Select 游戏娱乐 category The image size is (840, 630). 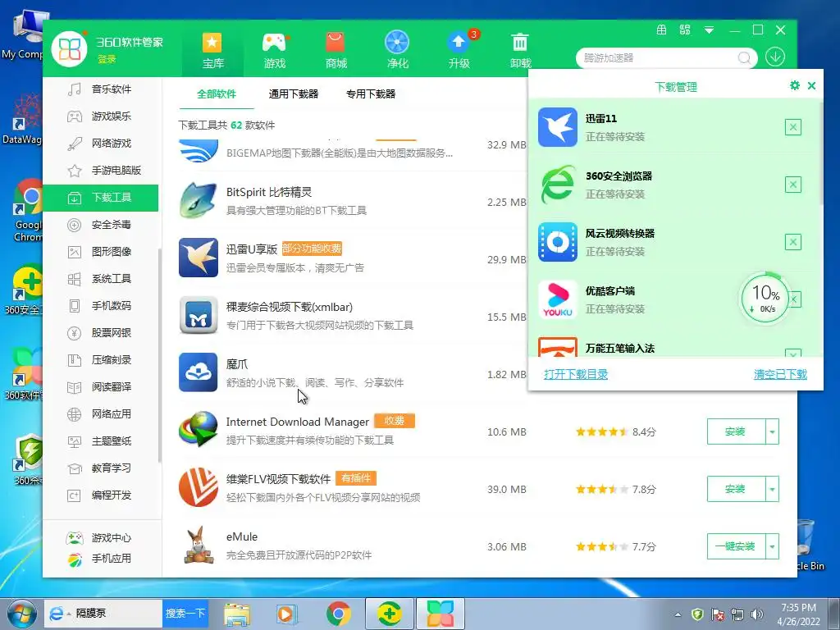[101, 116]
